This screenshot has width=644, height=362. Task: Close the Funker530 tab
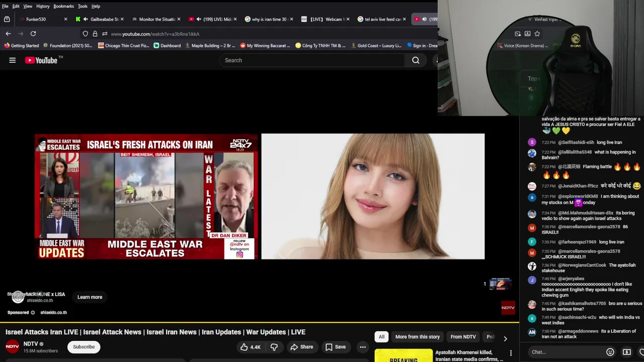(65, 19)
